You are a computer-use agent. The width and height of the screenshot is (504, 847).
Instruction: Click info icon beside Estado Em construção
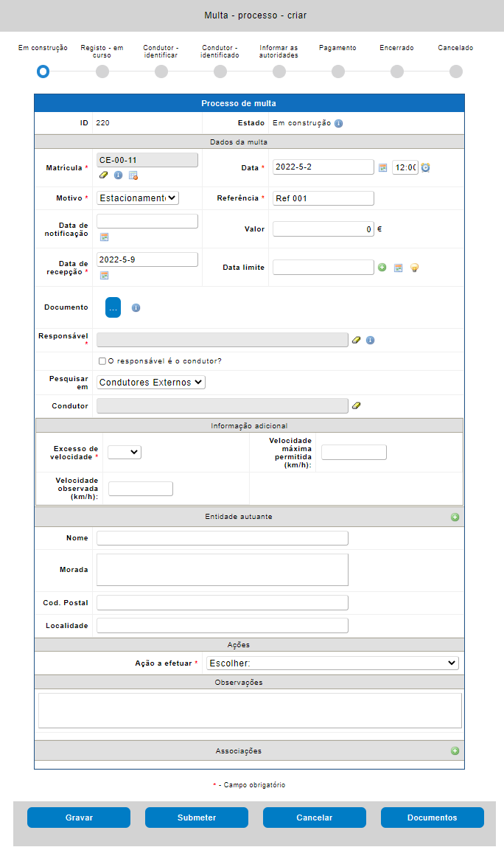click(x=338, y=123)
